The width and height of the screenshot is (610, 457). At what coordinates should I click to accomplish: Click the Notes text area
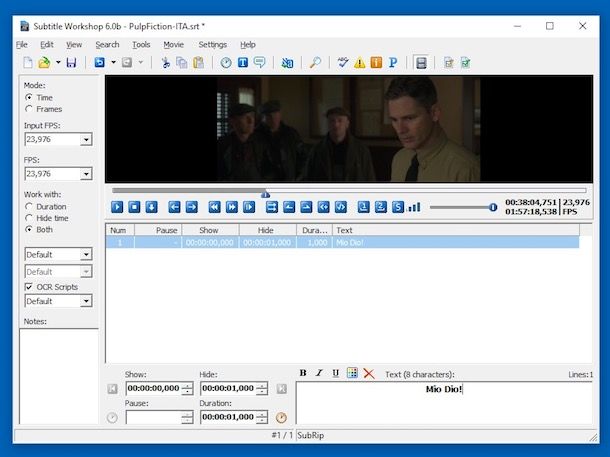click(59, 376)
